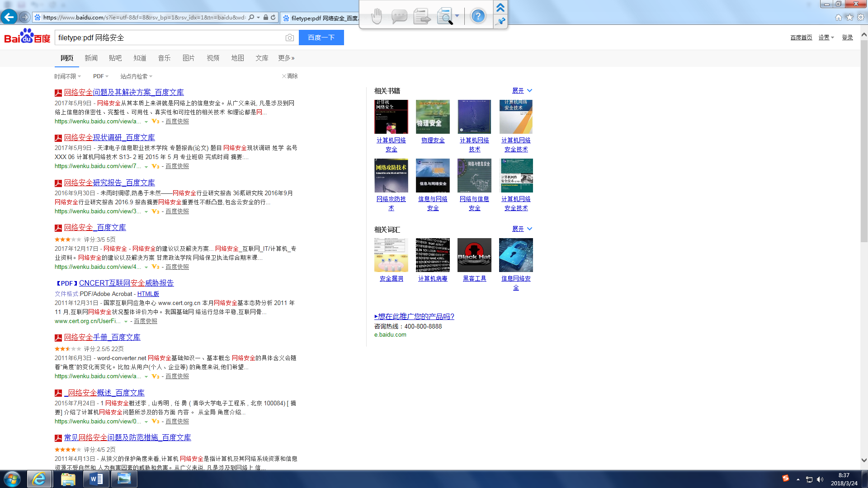Click the 计算机病毒 thumbnail image
This screenshot has height=488, width=868.
[x=433, y=255]
